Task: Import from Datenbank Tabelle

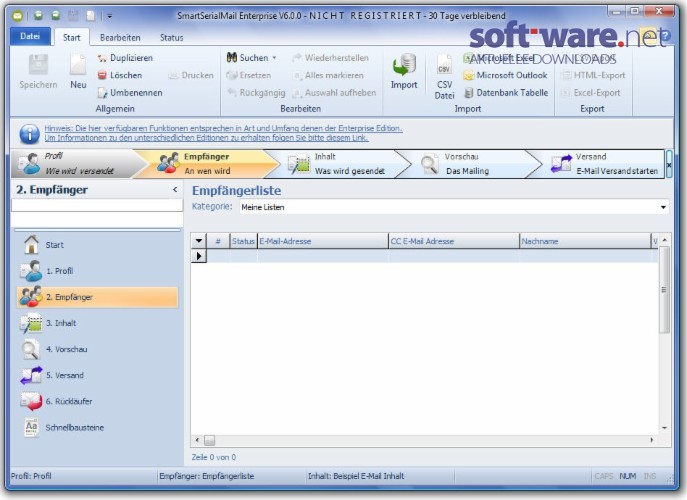Action: pos(506,93)
